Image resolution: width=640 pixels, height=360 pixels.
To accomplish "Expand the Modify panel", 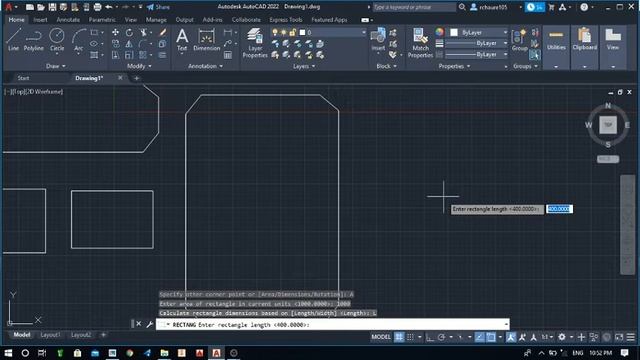I will click(139, 66).
